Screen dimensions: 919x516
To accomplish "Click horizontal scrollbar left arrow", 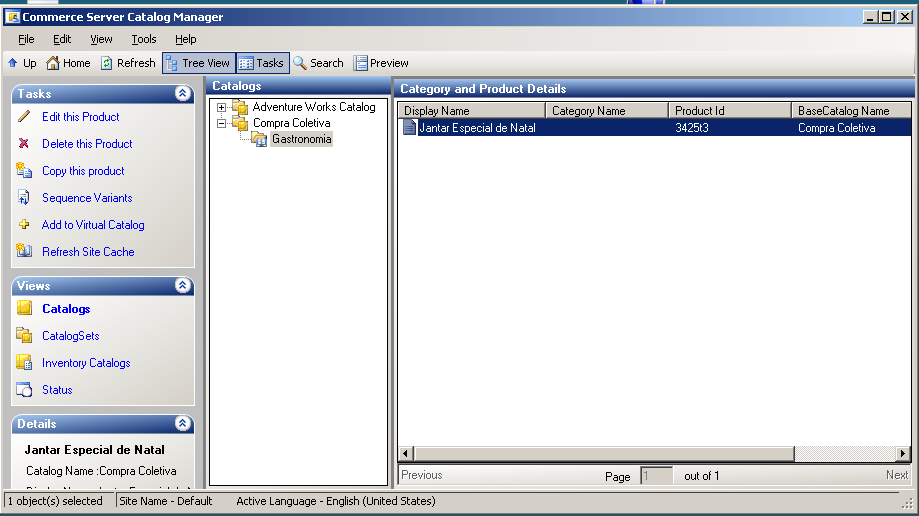I will [406, 453].
